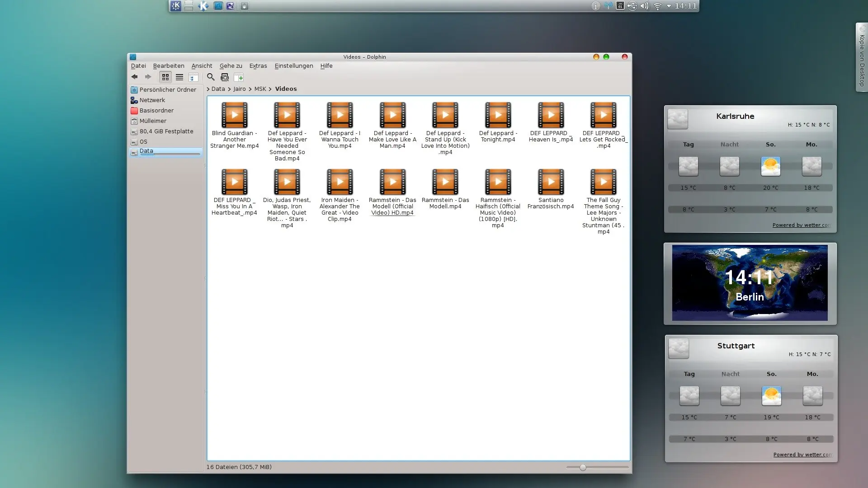Navigate to Data in the breadcrumb
Image resolution: width=868 pixels, height=488 pixels.
(218, 89)
